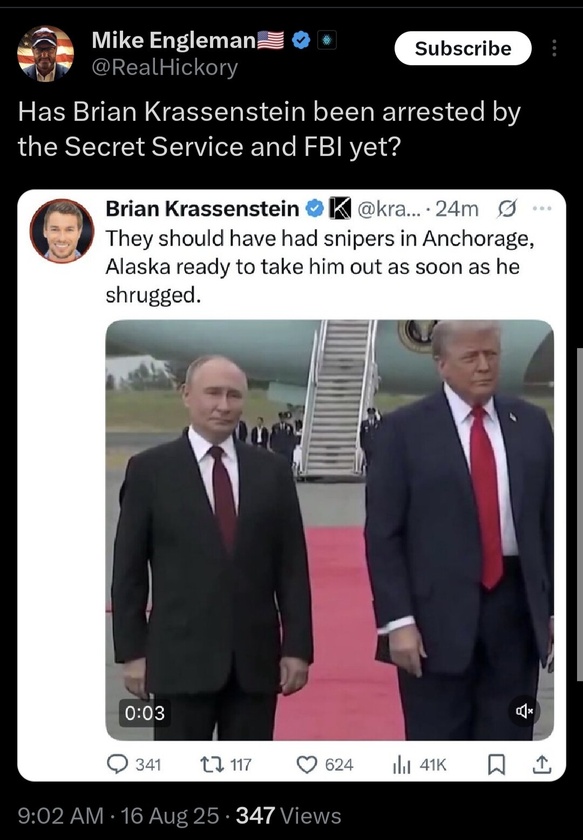Viewport: 583px width, 840px height.
Task: Bookmark the quoted post
Action: pyautogui.click(x=496, y=764)
